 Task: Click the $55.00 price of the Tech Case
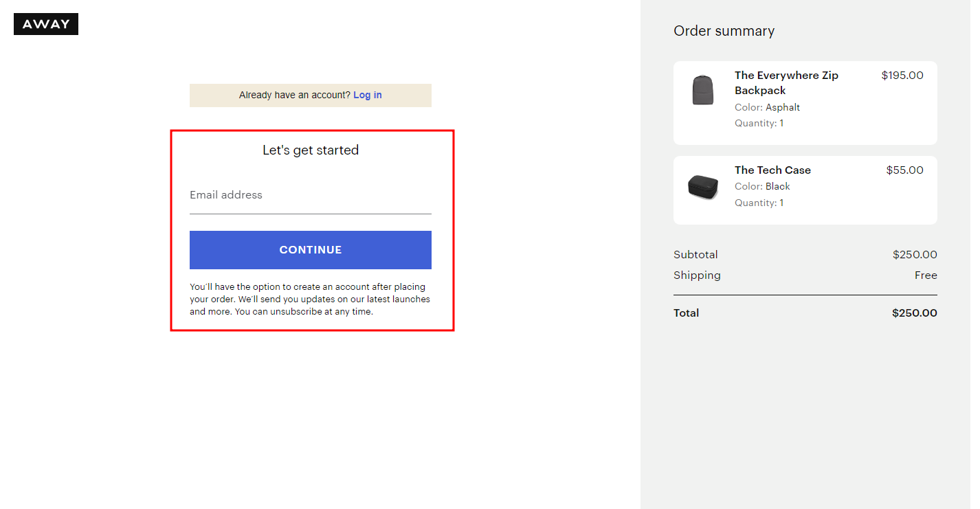coord(904,170)
